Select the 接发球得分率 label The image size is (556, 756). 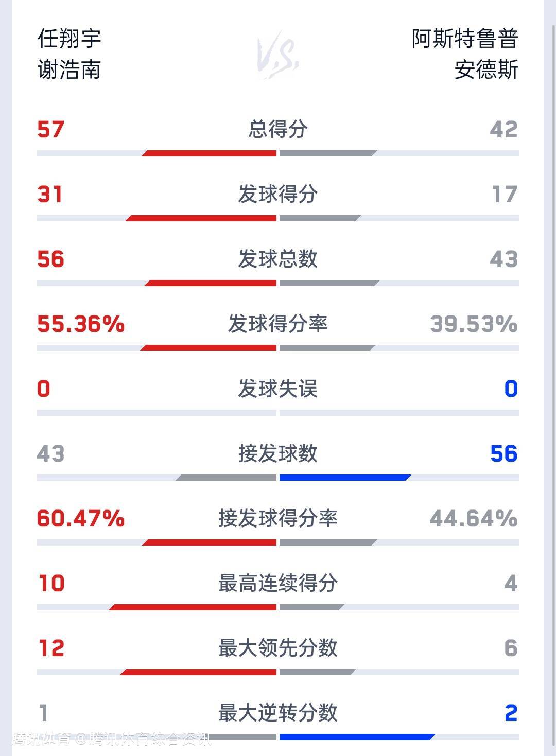point(278,518)
